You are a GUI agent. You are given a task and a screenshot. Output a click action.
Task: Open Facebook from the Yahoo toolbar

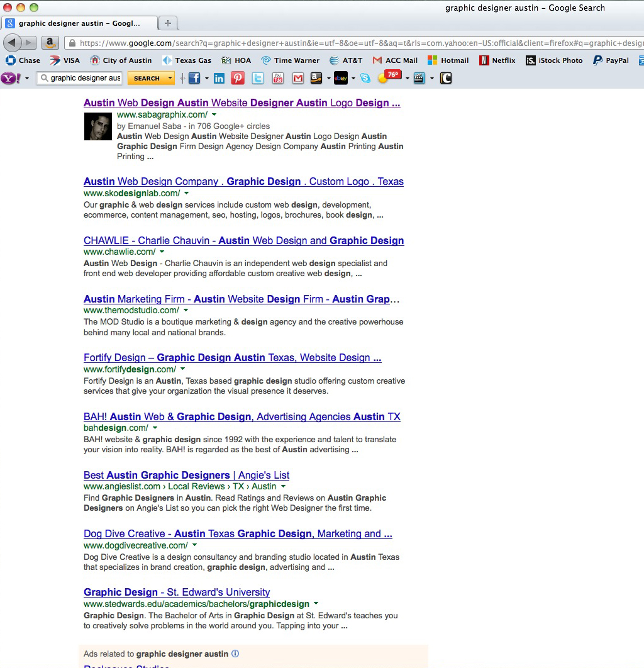tap(194, 78)
